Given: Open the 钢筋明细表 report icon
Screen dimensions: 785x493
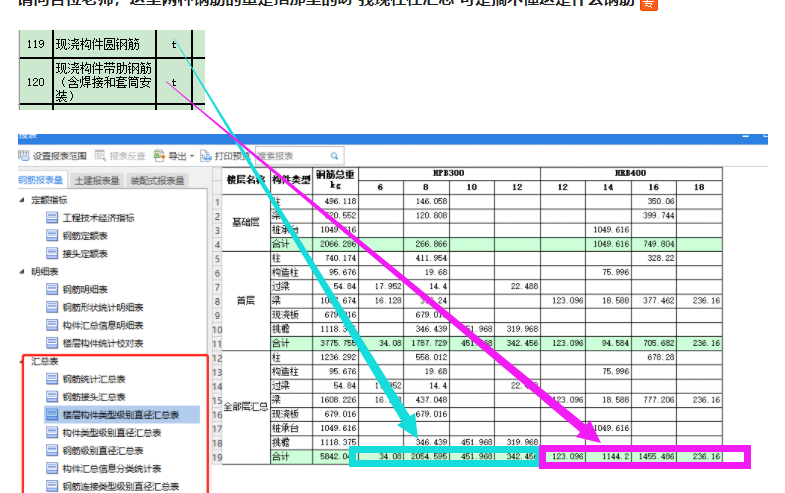Looking at the screenshot, I should tap(52, 289).
